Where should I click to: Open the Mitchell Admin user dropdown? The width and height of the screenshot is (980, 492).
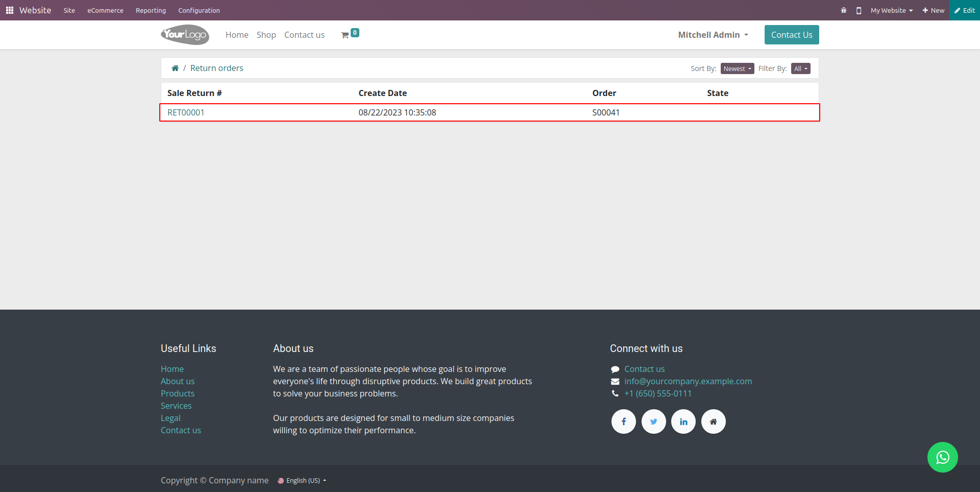pos(713,35)
